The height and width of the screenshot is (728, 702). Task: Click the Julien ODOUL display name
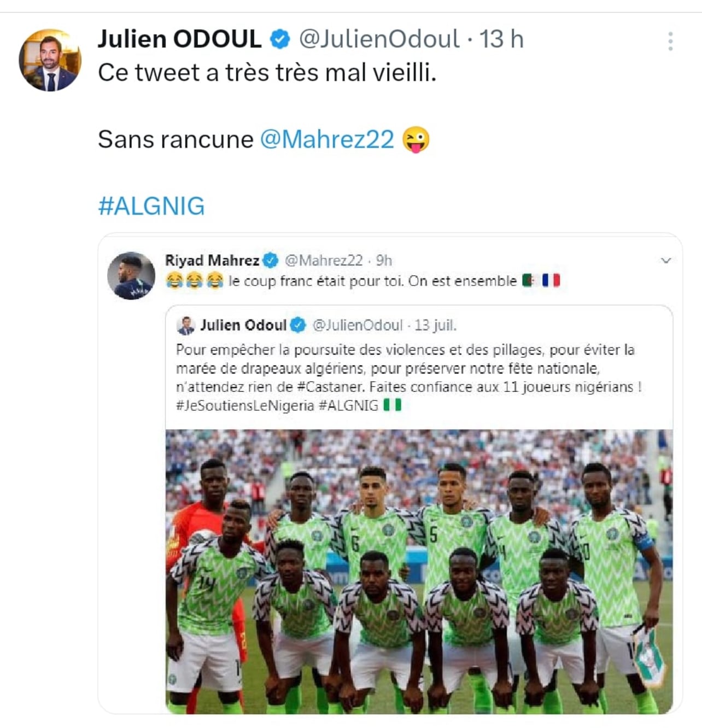179,39
